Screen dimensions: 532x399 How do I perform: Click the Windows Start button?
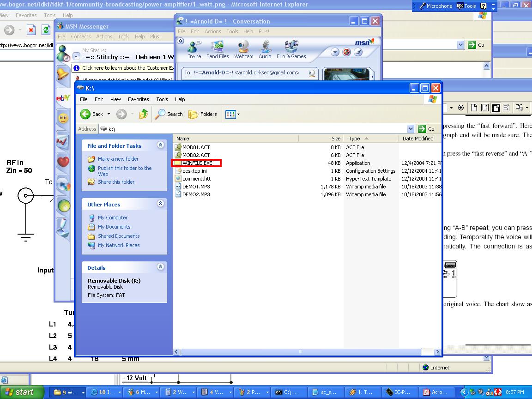pyautogui.click(x=19, y=392)
